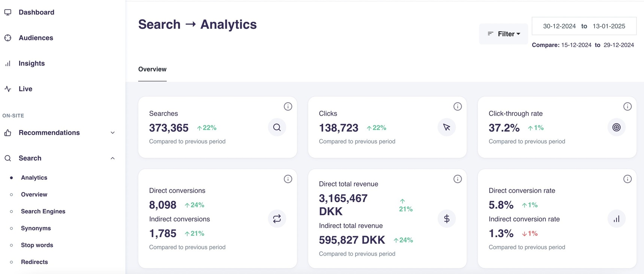Click the start date 30-12-2024 field
The width and height of the screenshot is (644, 274).
tap(559, 26)
